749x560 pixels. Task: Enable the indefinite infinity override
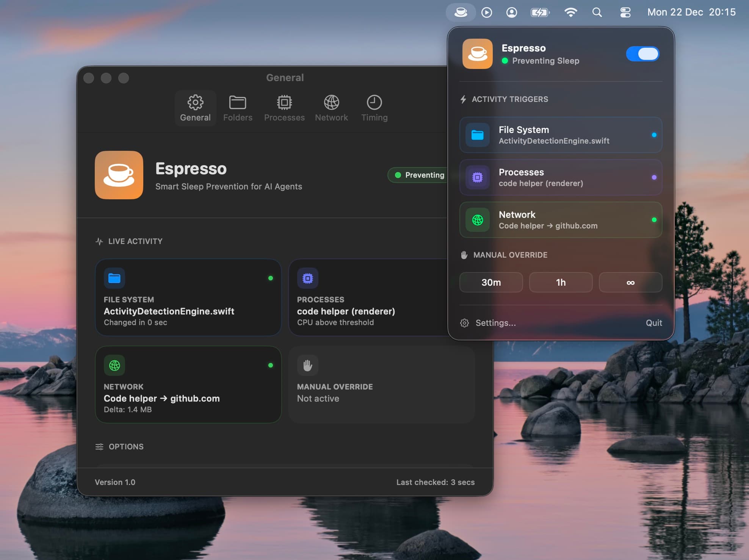tap(630, 282)
